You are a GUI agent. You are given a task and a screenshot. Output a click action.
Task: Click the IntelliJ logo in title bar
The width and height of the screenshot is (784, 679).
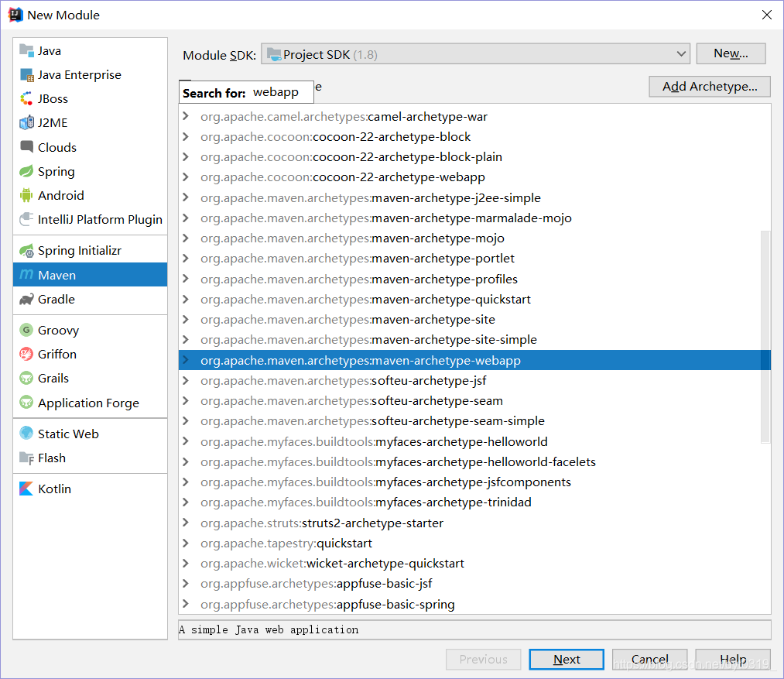(x=15, y=15)
